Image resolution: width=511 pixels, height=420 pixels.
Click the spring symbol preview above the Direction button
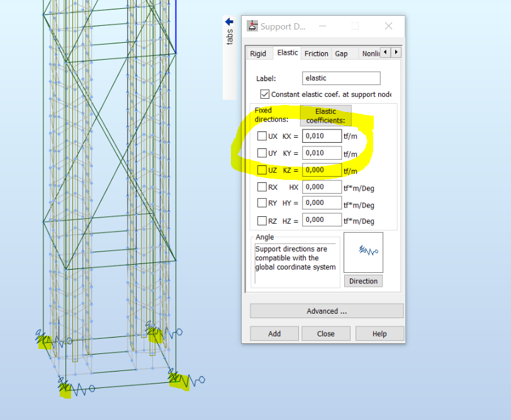[x=364, y=252]
